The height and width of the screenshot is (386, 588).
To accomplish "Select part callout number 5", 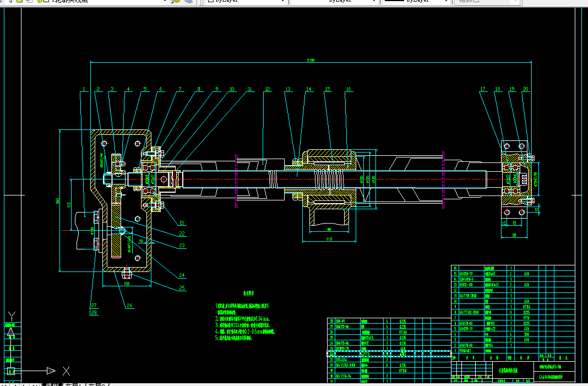I will point(145,89).
